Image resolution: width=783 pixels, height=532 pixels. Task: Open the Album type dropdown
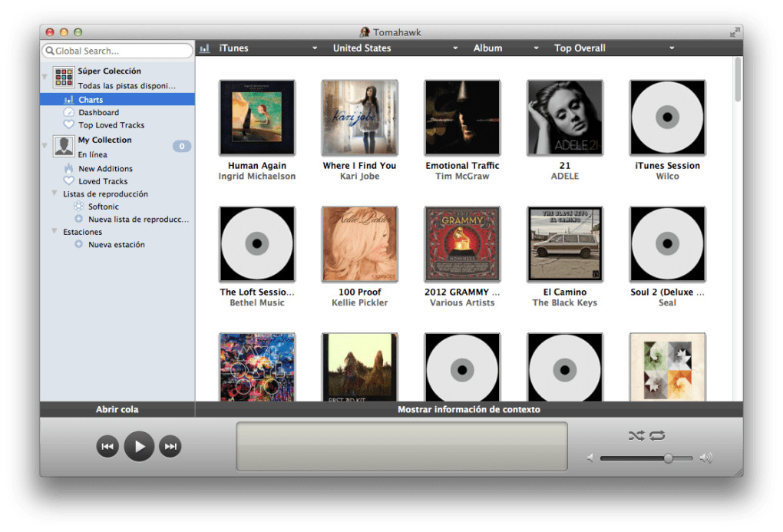coord(505,48)
